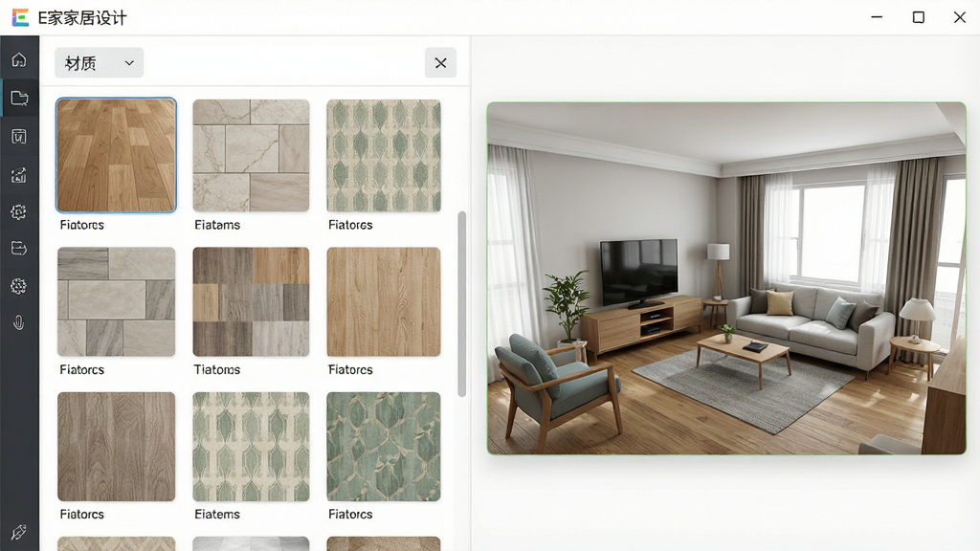Pick the beige marble tile thumbnail Eiatams
The width and height of the screenshot is (980, 551).
coord(251,155)
